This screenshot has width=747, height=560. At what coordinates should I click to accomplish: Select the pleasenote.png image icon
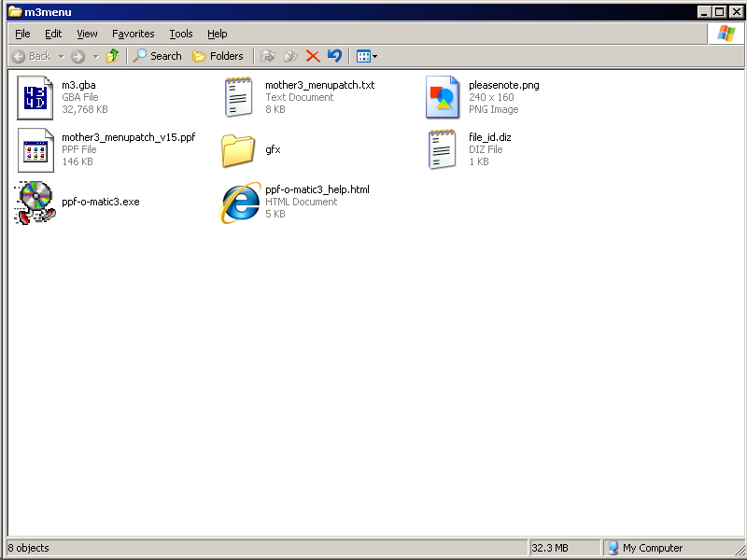coord(443,98)
